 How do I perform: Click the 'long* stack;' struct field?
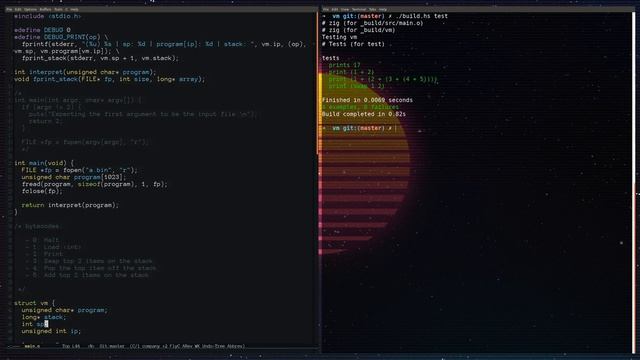(44, 317)
